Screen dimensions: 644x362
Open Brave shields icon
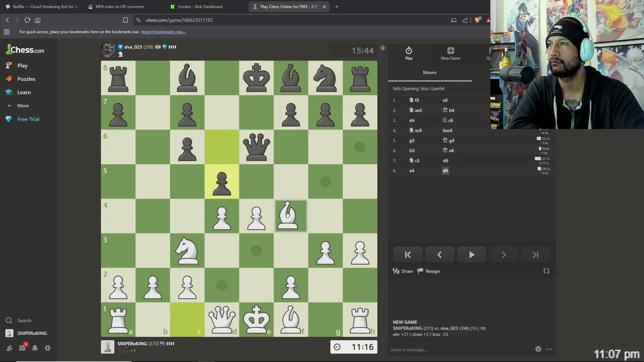click(477, 20)
